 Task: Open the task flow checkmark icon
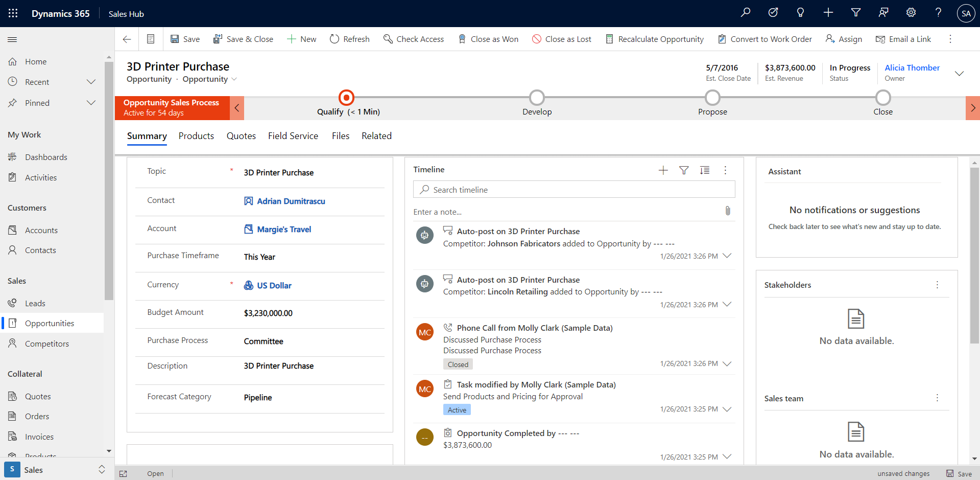[x=773, y=13]
